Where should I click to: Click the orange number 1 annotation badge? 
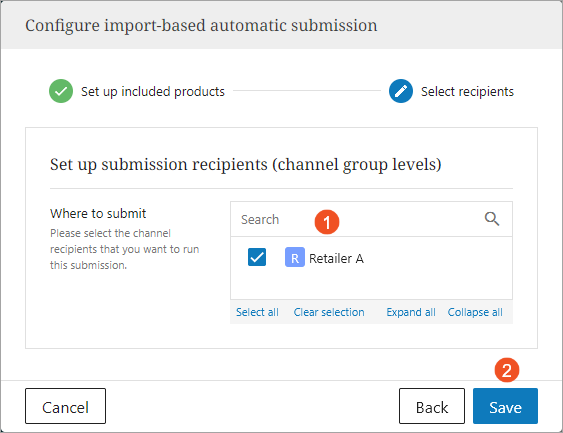point(327,222)
